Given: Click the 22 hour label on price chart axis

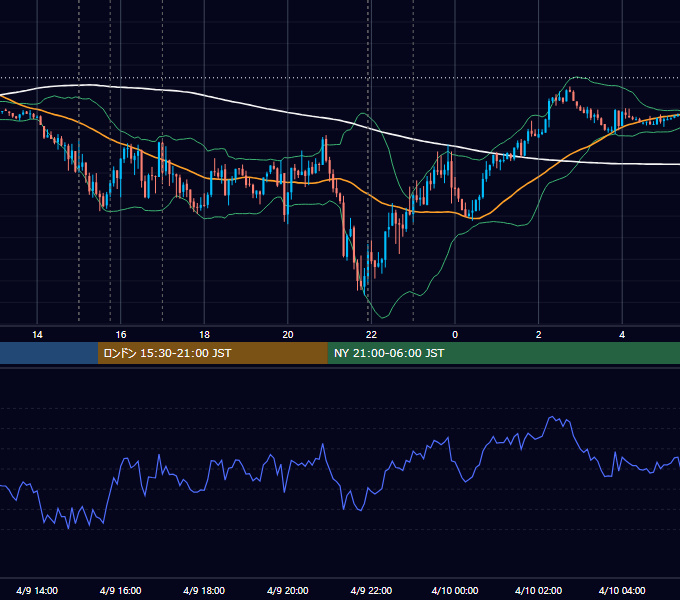Looking at the screenshot, I should (x=371, y=335).
